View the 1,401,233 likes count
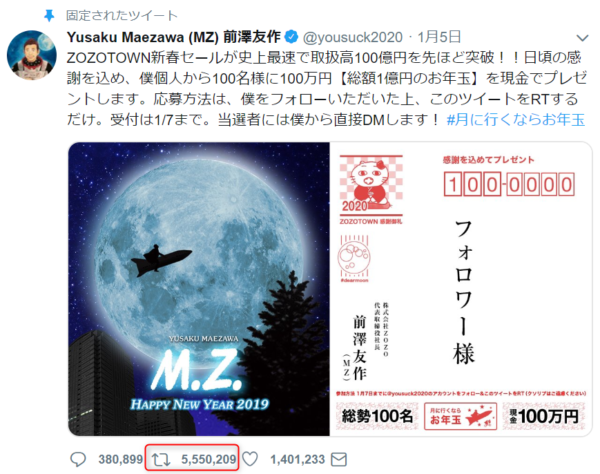Viewport: 600px width, 474px height. (297, 459)
